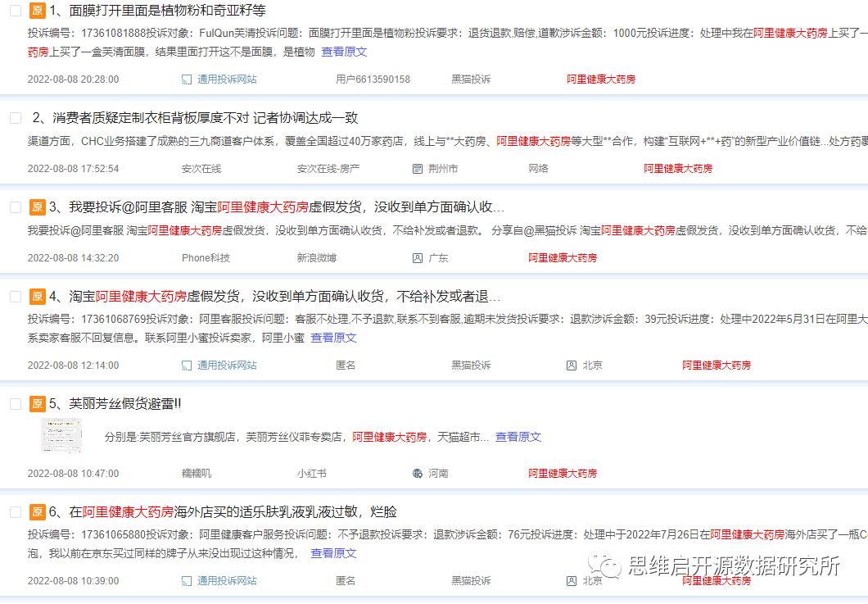Select the checkbox for complaint 1 about 面膜

14,11
